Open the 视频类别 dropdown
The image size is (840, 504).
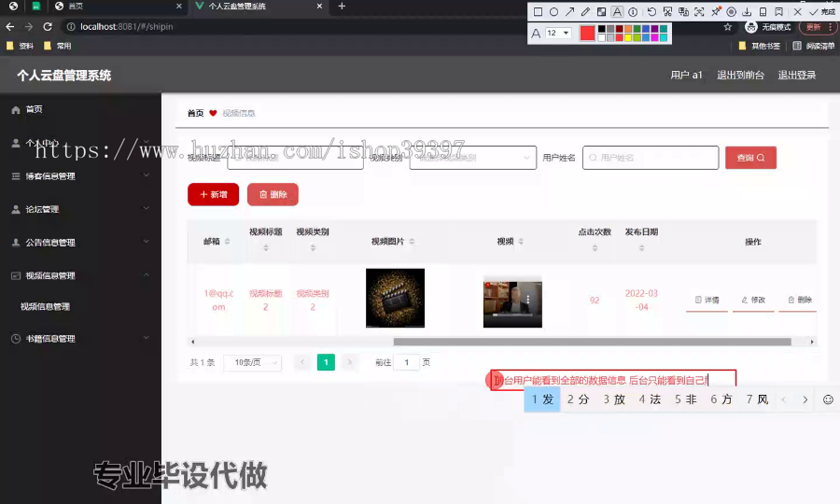click(x=473, y=158)
